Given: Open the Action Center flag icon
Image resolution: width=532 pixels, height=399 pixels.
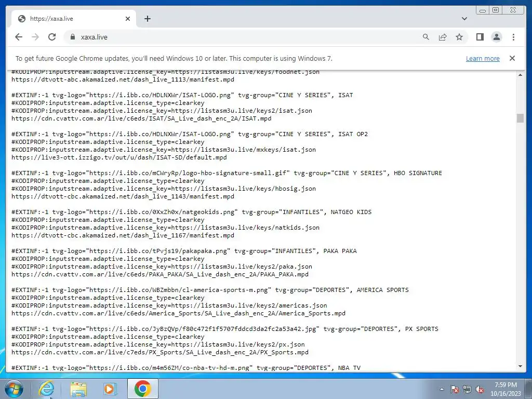Looking at the screenshot, I should [x=454, y=389].
